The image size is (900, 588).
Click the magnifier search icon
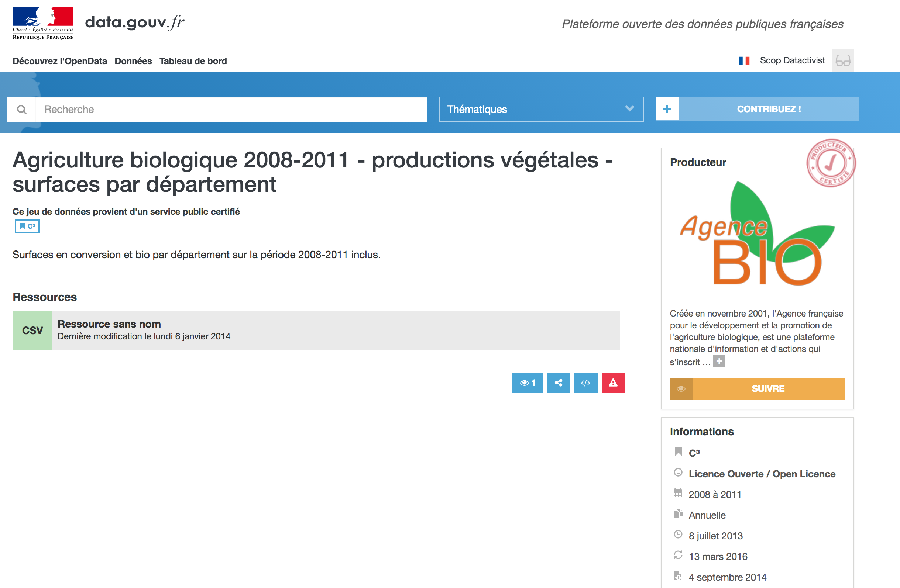[x=22, y=110]
